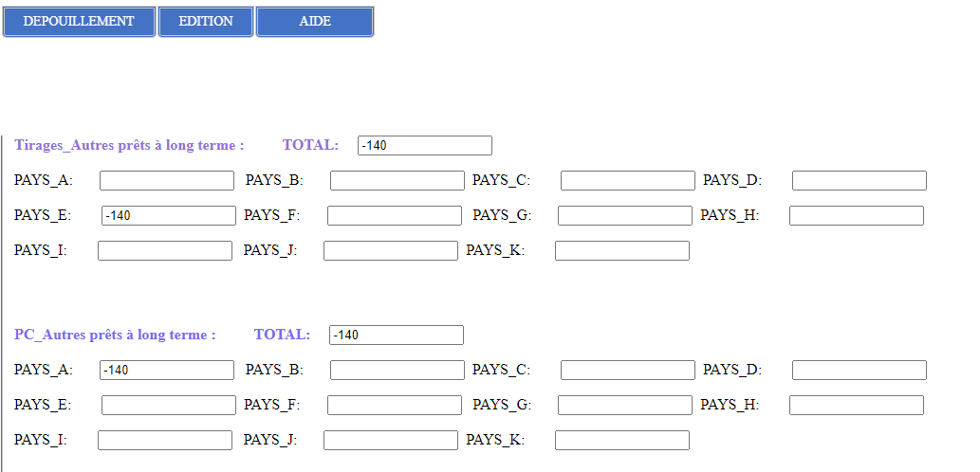Open the DEPOUILLEMENT menu
The image size is (980, 472).
(x=79, y=22)
